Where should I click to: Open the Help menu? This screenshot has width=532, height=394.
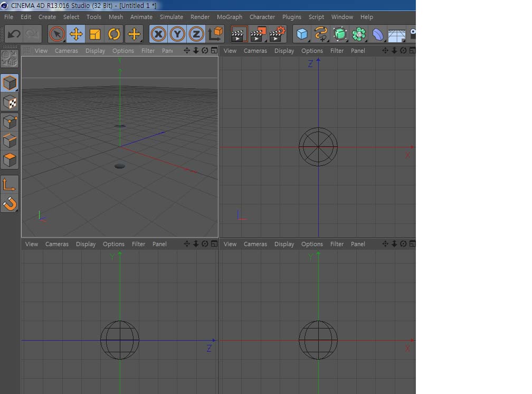point(367,17)
